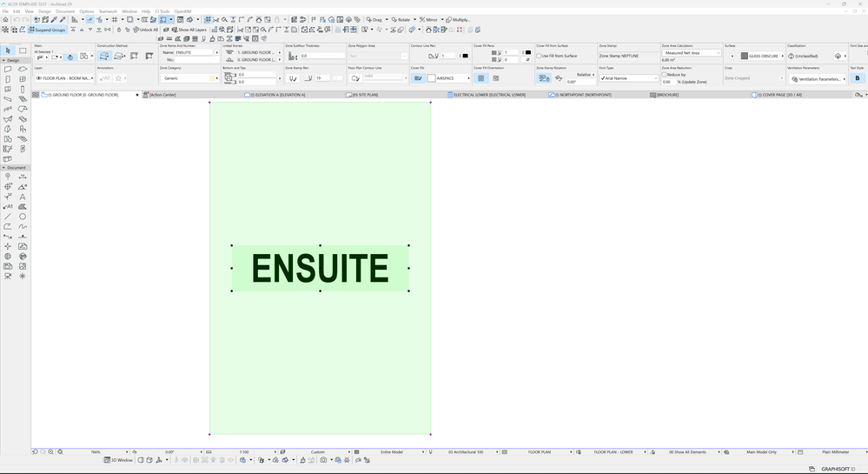The width and height of the screenshot is (868, 474).
Task: Open the File menu
Action: point(5,11)
